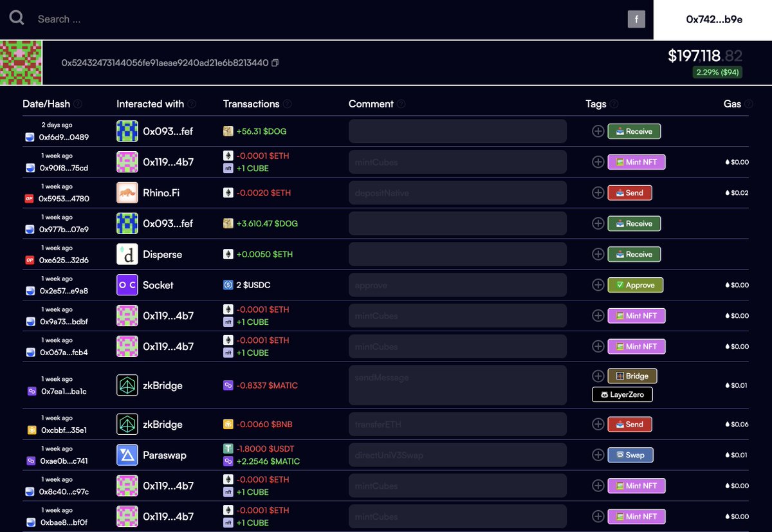The height and width of the screenshot is (532, 772).
Task: Click the help icon beside Transactions
Action: (x=288, y=104)
